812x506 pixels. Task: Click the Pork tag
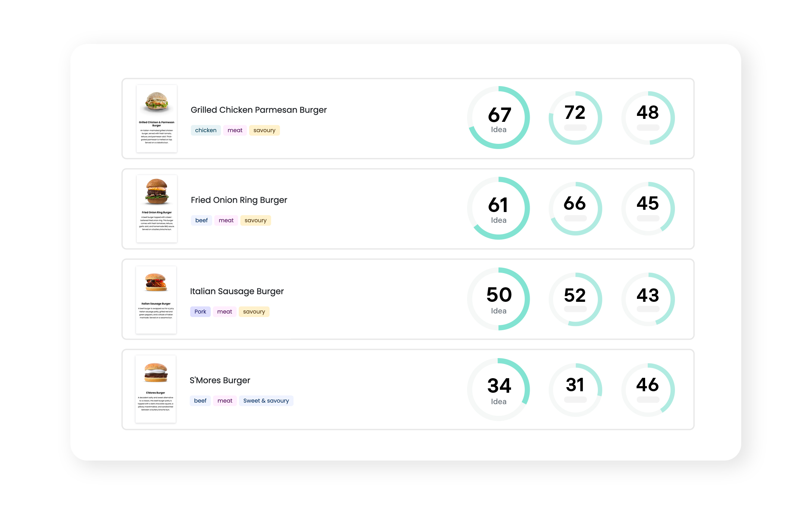(x=200, y=311)
